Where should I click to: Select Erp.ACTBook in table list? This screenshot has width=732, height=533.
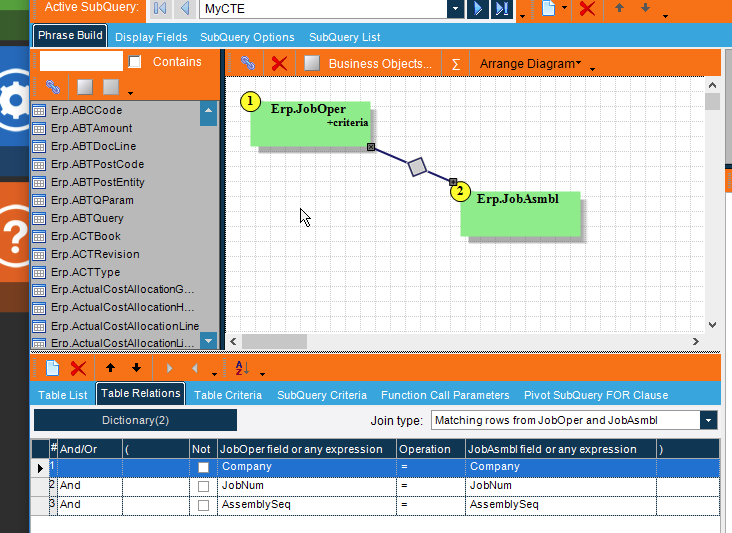tap(86, 237)
